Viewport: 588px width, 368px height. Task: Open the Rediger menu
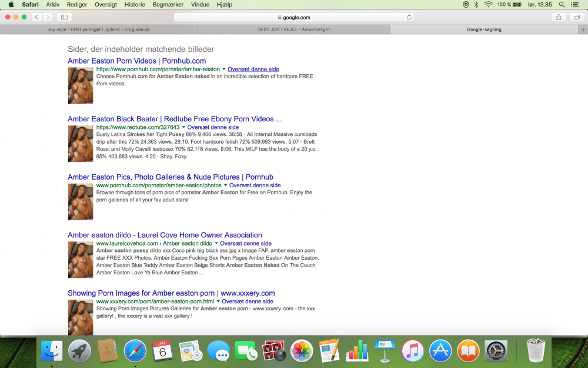tap(77, 5)
